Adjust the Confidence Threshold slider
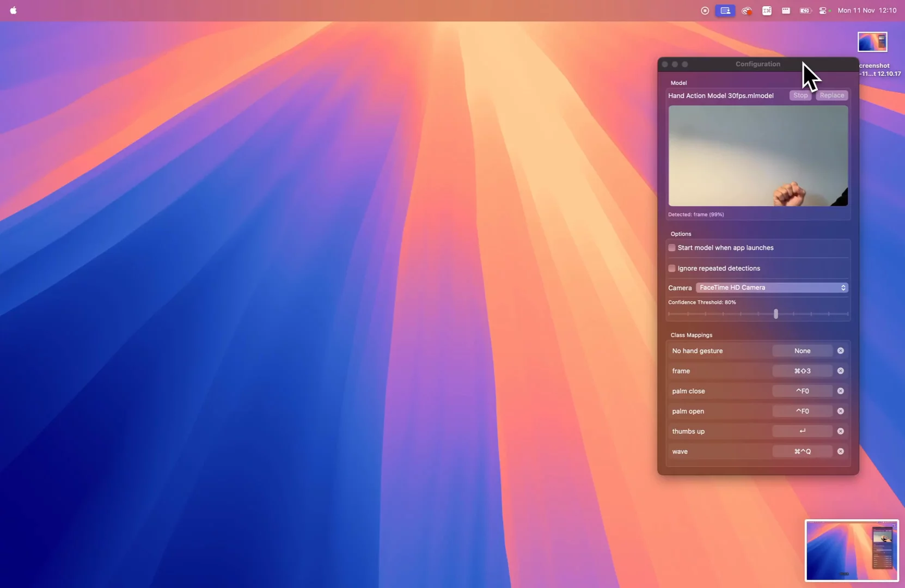This screenshot has width=905, height=588. tap(776, 314)
